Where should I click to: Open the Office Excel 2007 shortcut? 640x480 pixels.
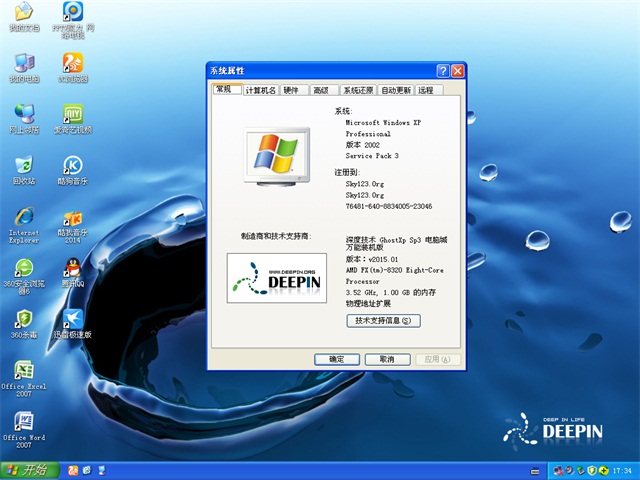click(x=23, y=370)
